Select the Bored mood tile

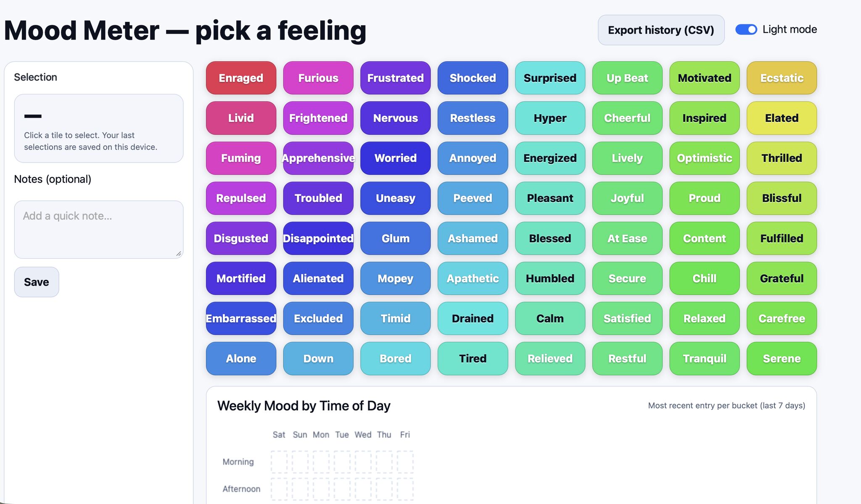tap(395, 358)
